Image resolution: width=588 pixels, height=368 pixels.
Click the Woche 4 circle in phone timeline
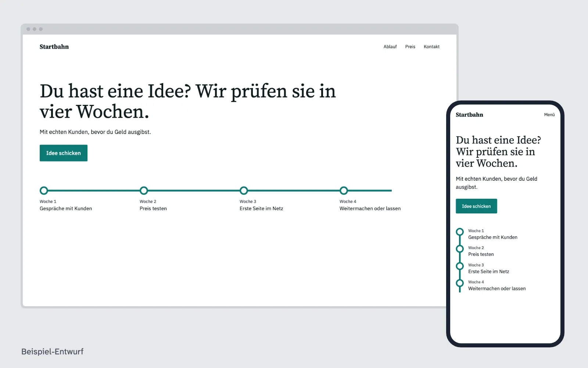click(x=460, y=283)
